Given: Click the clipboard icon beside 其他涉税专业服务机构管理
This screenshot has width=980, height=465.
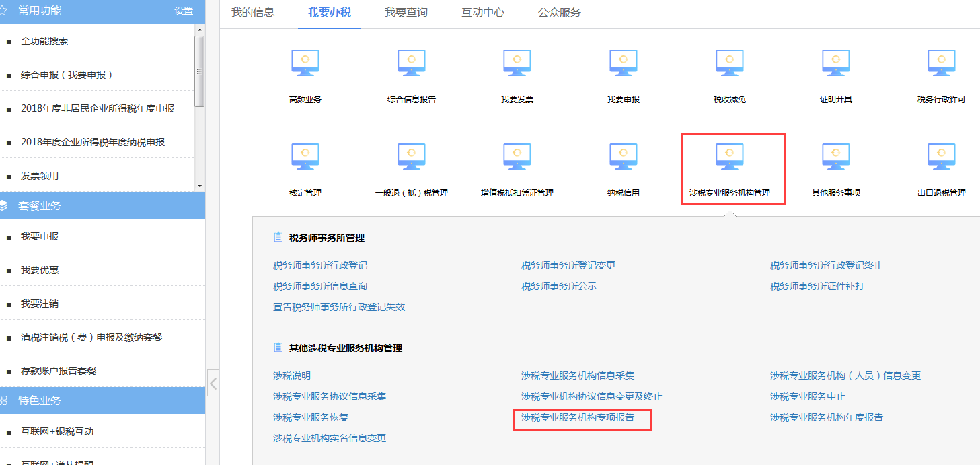Looking at the screenshot, I should tap(278, 347).
